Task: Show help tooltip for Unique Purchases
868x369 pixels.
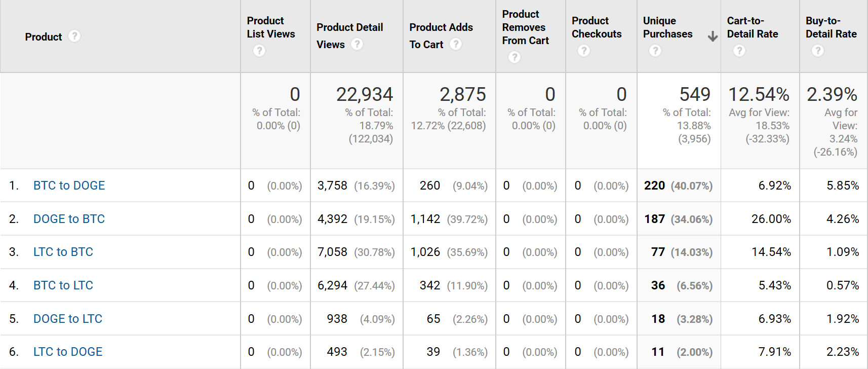Action: coord(655,51)
